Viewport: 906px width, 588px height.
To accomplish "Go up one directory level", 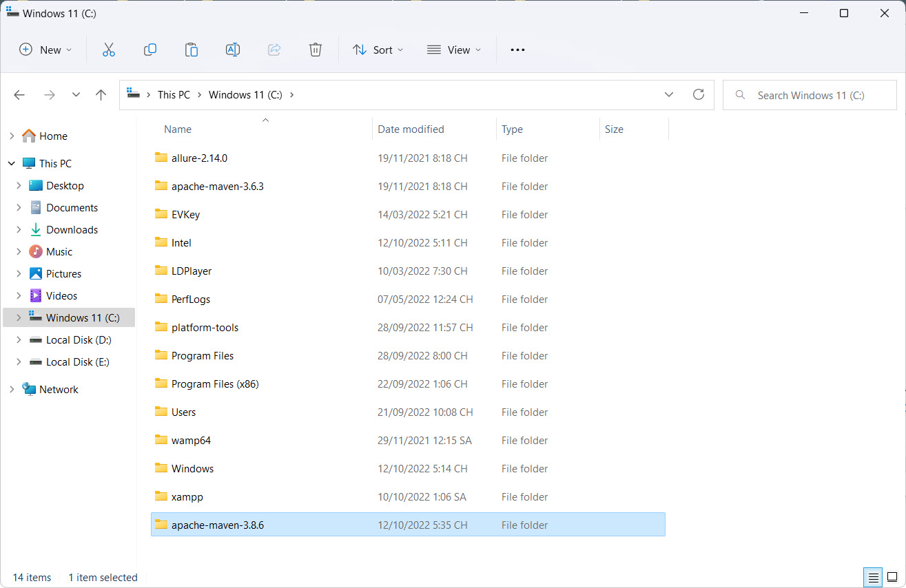I will point(101,95).
